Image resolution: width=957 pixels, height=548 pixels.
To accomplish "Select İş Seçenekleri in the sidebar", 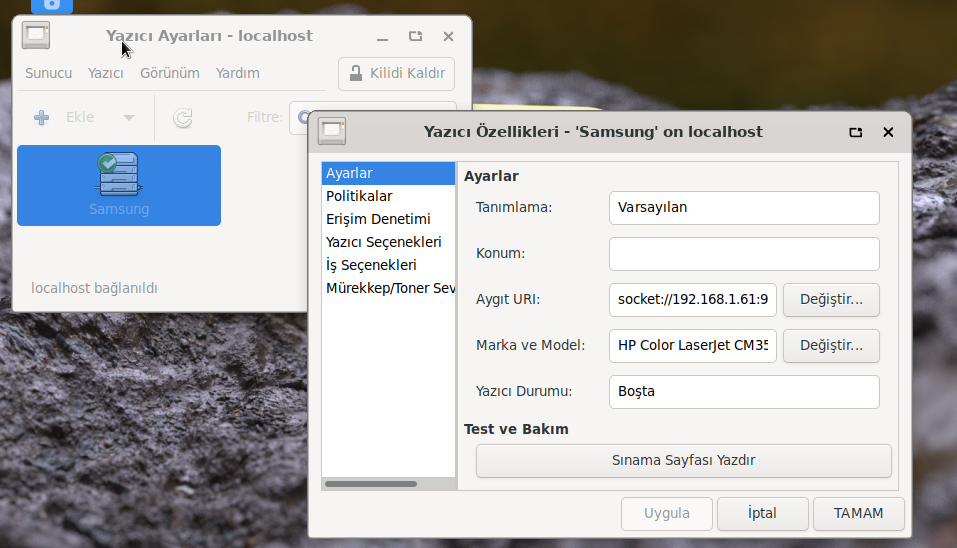I will pos(388,265).
